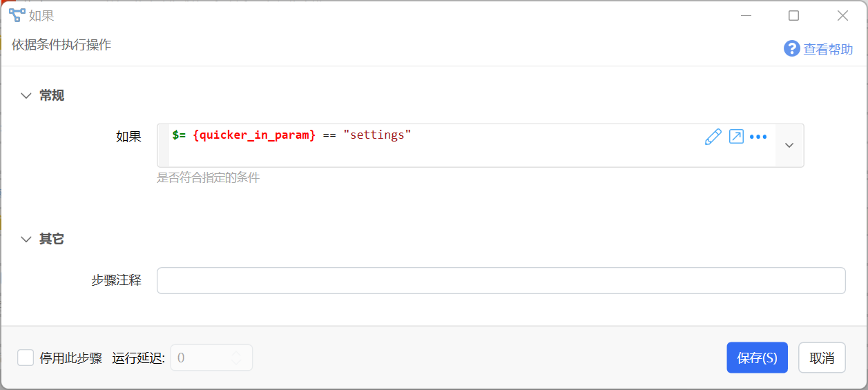
Task: Open the 查看帮助 link
Action: [x=828, y=49]
